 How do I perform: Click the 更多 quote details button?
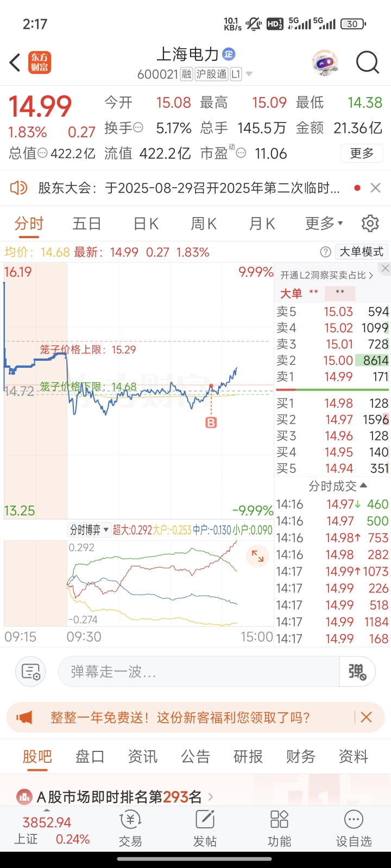pyautogui.click(x=362, y=154)
